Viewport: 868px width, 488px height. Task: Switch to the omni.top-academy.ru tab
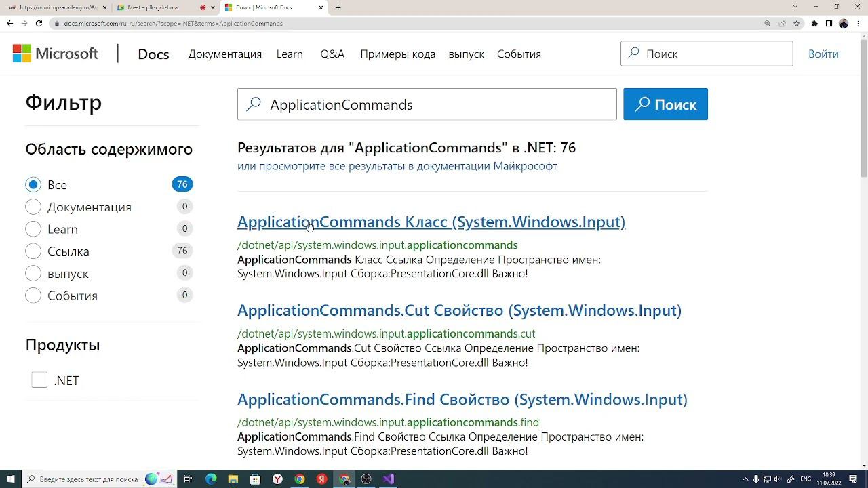pyautogui.click(x=57, y=7)
